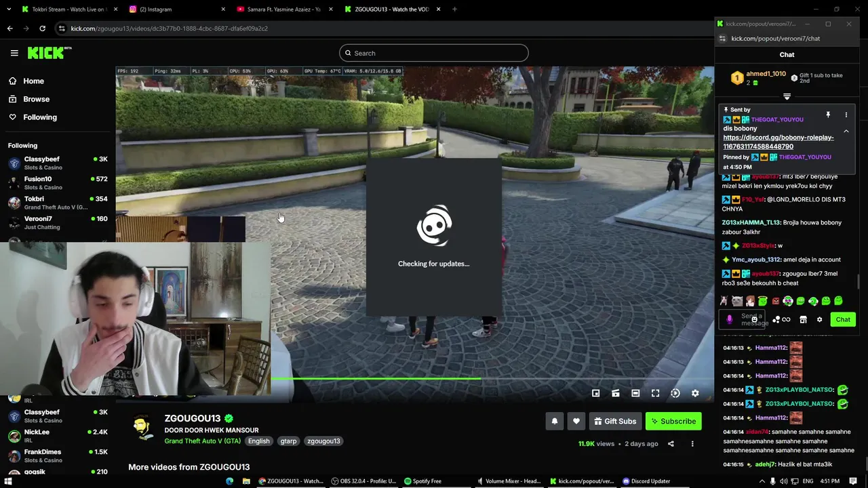868x488 pixels.
Task: Click ahmed1_1010 in the gift leaderboard
Action: (x=766, y=74)
